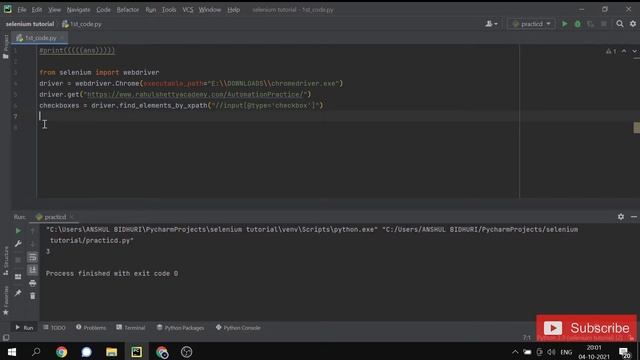
Task: Open the Run menu
Action: coord(151,9)
